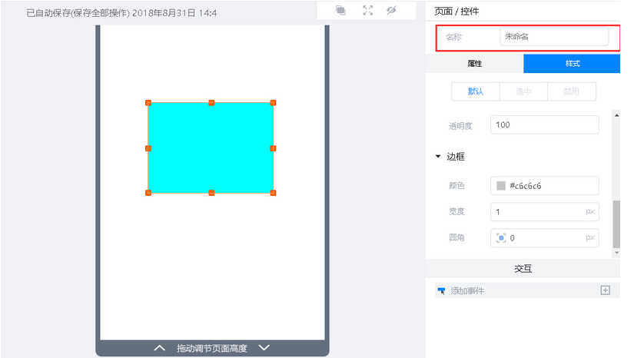This screenshot has width=644, height=358.
Task: Click the 名称 input field showing 未命名
Action: 554,37
